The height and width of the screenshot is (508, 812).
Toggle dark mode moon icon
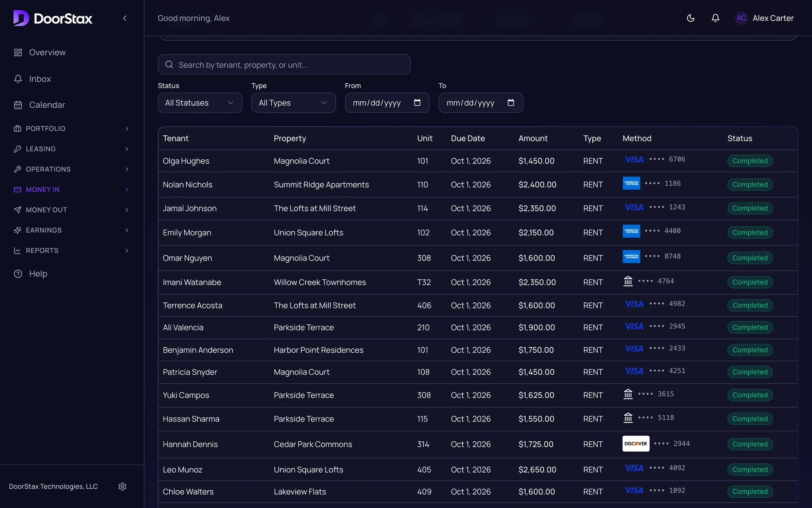coord(691,18)
